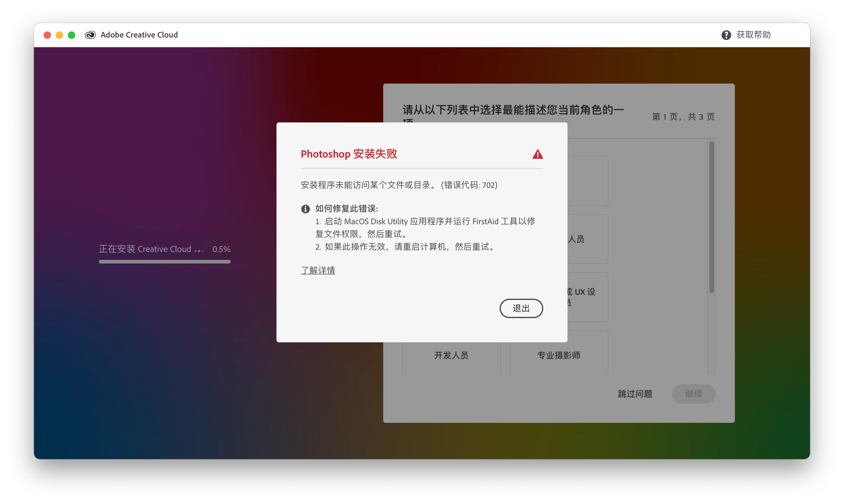This screenshot has height=504, width=844.
Task: Click the red warning triangle icon
Action: pyautogui.click(x=538, y=154)
